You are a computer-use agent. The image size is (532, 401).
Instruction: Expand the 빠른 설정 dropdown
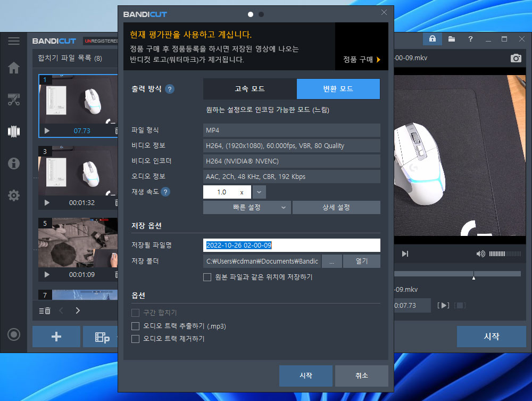(247, 208)
